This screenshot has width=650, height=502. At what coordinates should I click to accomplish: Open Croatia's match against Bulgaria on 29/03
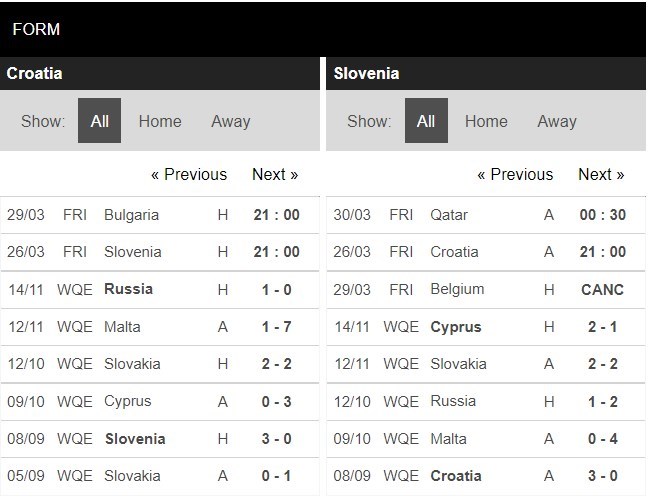coord(160,215)
